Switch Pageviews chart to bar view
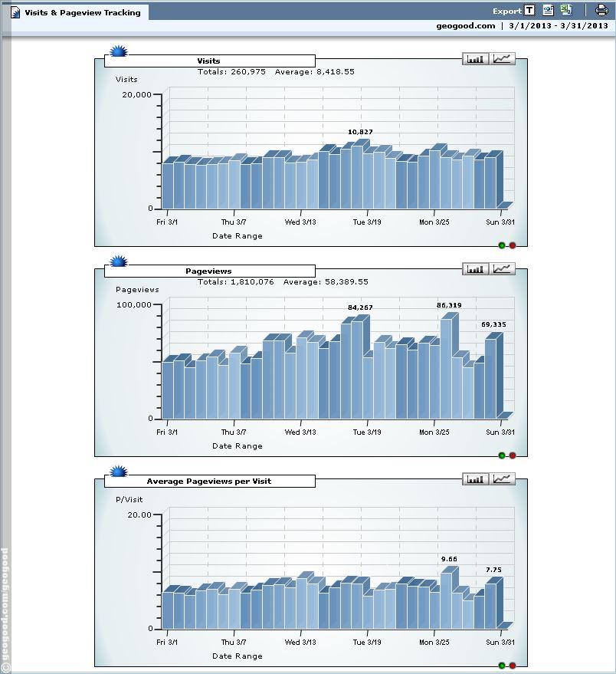The height and width of the screenshot is (674, 616). 476,269
